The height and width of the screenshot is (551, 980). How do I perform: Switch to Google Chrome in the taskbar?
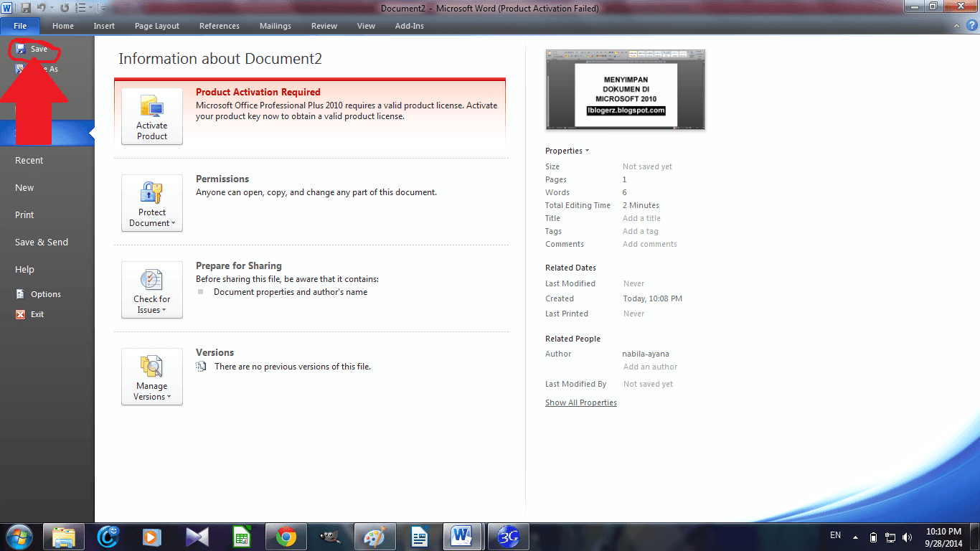tap(286, 537)
